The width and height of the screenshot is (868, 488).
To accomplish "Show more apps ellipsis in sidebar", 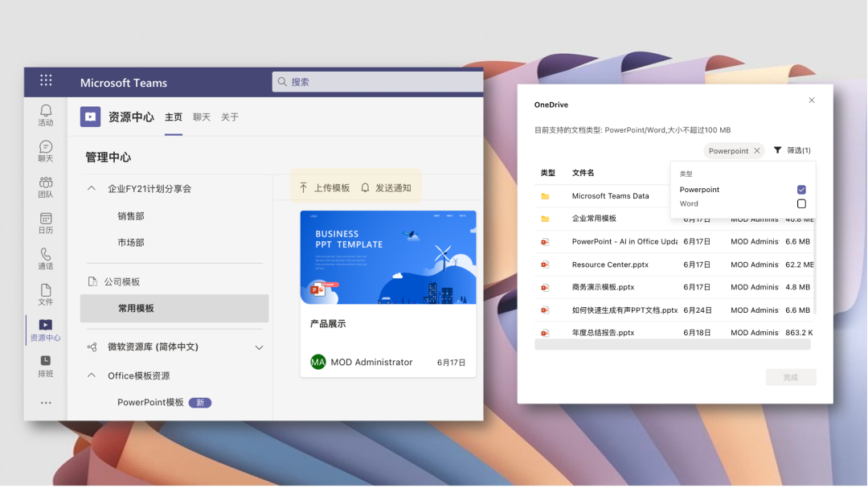I will [46, 403].
